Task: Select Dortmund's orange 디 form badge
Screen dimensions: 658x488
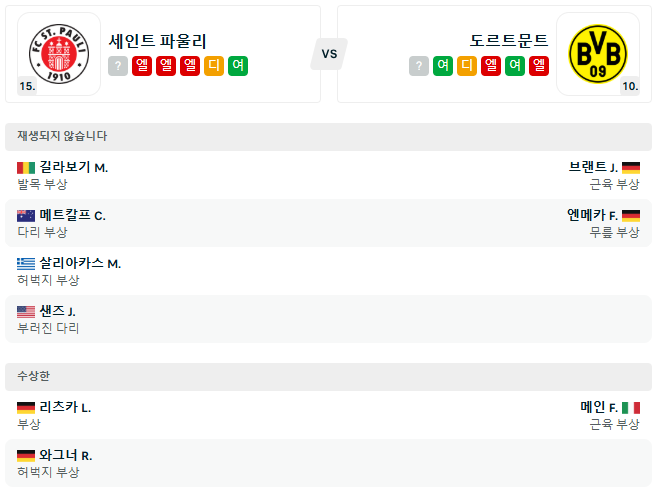Action: [467, 66]
